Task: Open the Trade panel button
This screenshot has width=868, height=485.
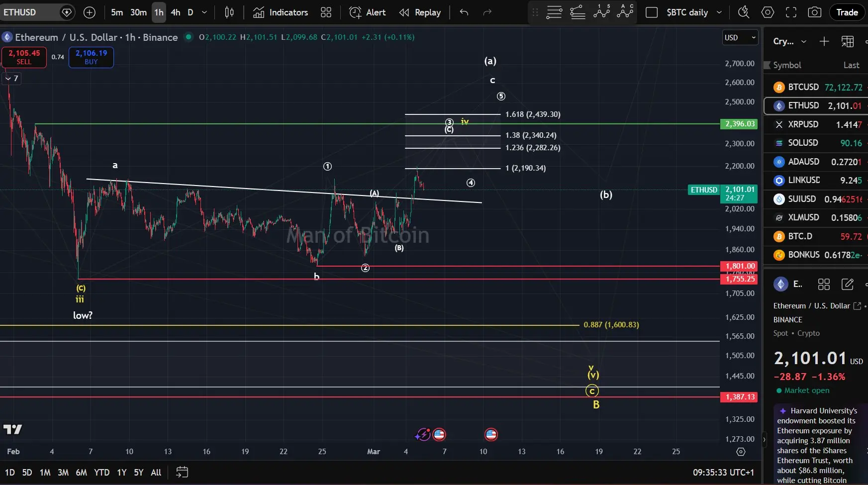Action: point(847,12)
